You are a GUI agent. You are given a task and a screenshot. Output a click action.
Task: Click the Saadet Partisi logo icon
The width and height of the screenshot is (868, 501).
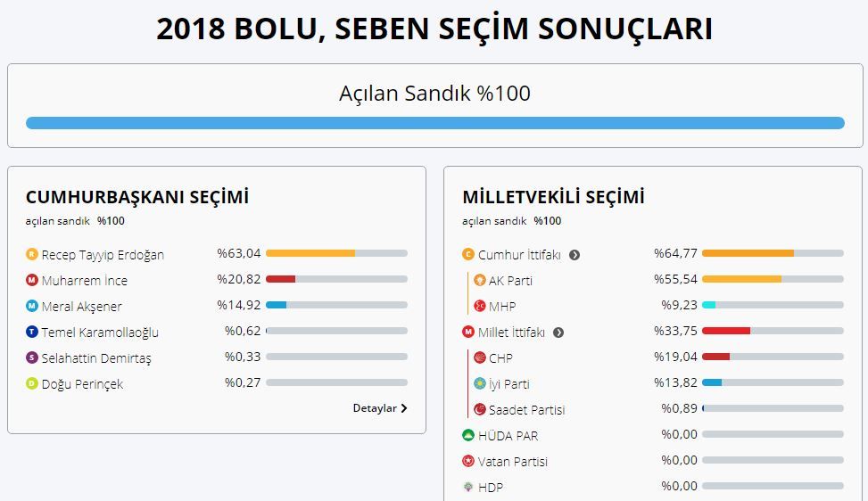click(x=479, y=409)
